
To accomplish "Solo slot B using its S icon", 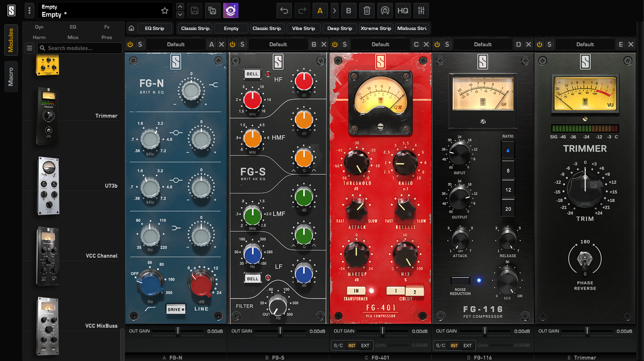I will [242, 44].
